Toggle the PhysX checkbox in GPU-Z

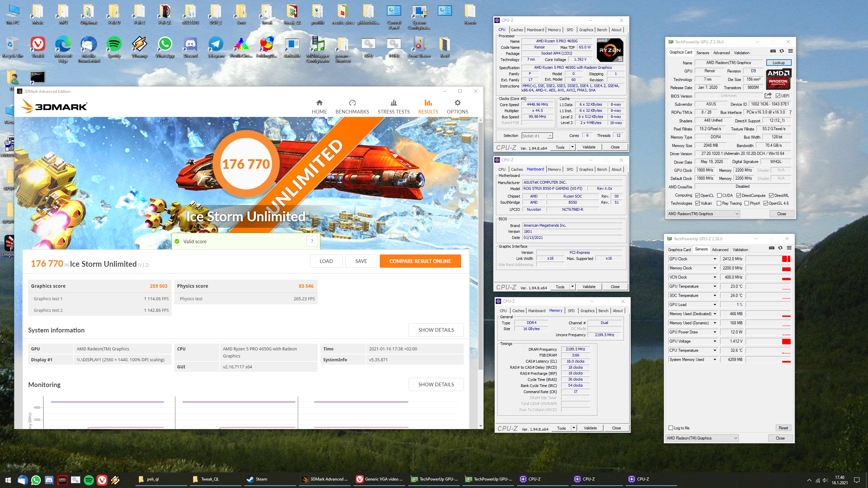click(747, 203)
